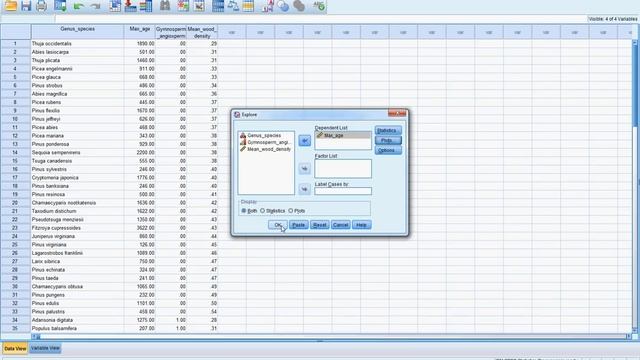
Task: Switch to the Data View tab
Action: (x=15, y=349)
